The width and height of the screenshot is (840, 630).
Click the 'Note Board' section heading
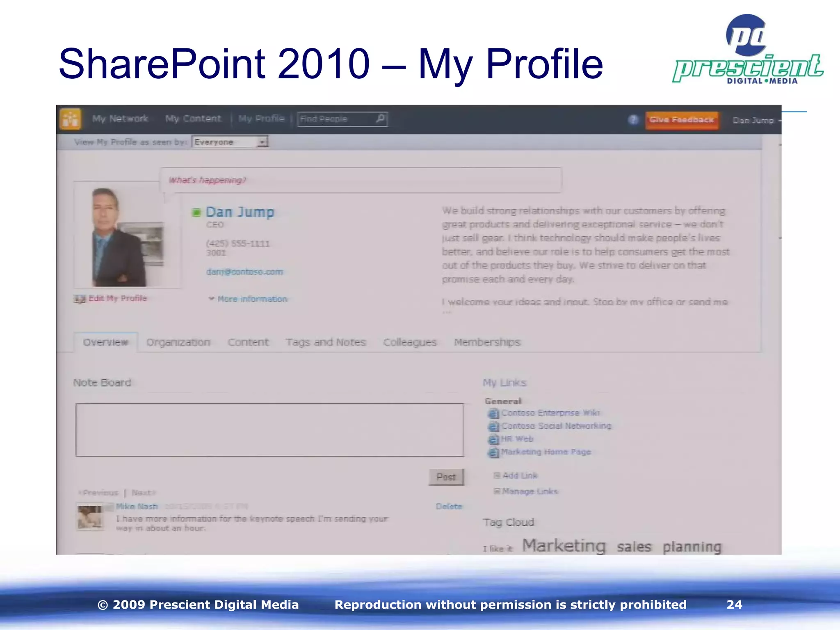click(x=102, y=383)
